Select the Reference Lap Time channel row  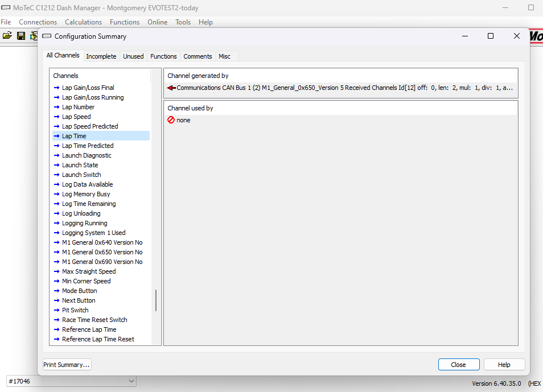click(101, 329)
